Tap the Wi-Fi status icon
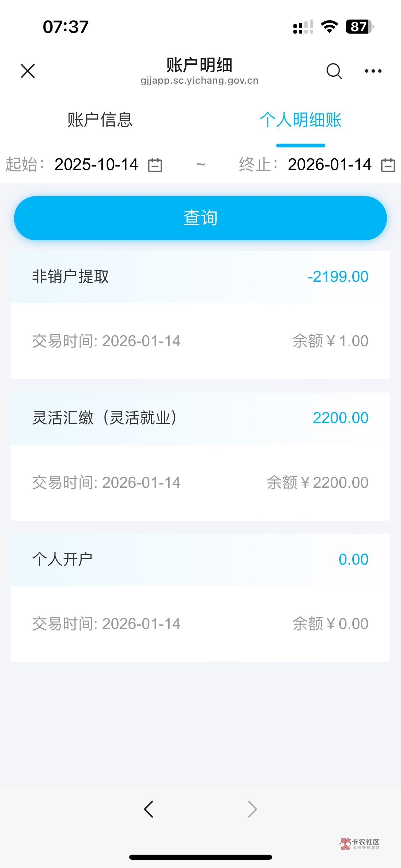The image size is (401, 868). pyautogui.click(x=329, y=27)
